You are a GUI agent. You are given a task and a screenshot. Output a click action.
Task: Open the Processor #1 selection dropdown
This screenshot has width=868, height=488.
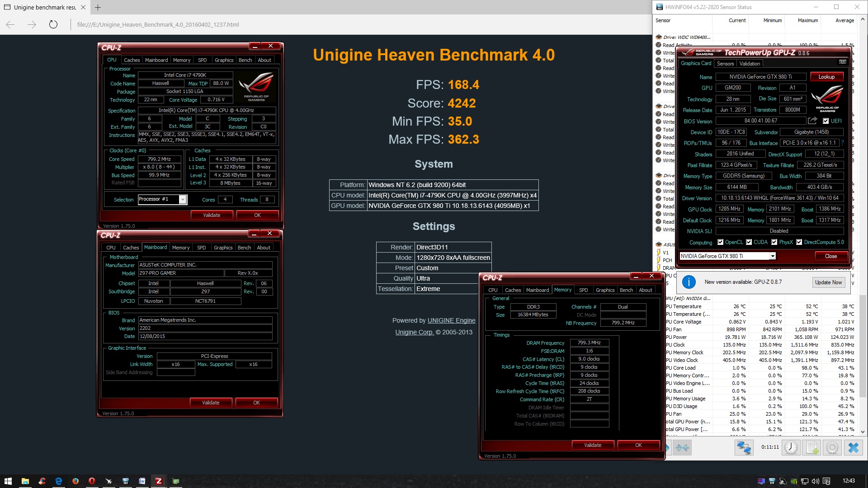click(x=183, y=199)
